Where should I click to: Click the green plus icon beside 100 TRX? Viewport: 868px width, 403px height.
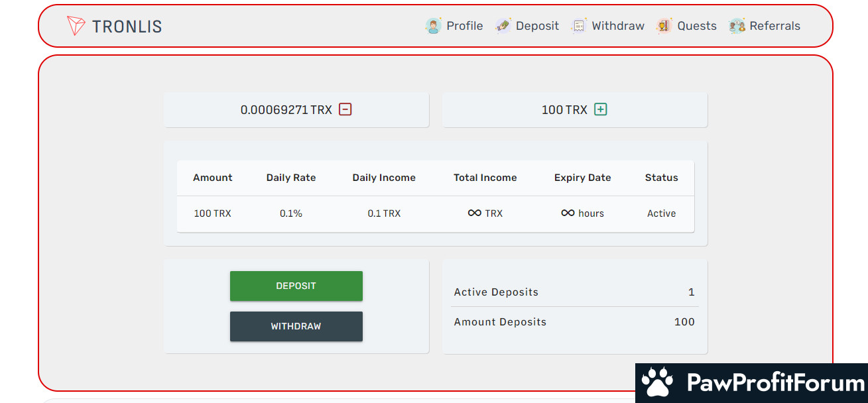pyautogui.click(x=600, y=109)
